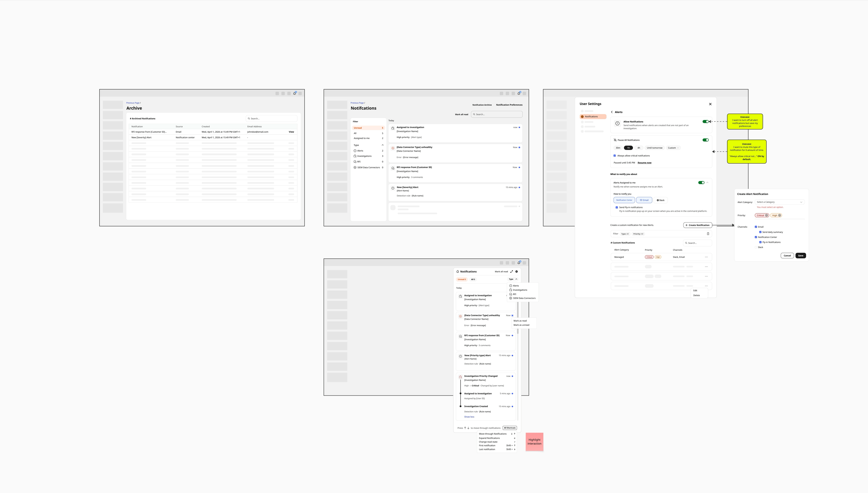Screen dimensions: 868x493
Task: Open the Priority: All filter chip
Action: 638,234
